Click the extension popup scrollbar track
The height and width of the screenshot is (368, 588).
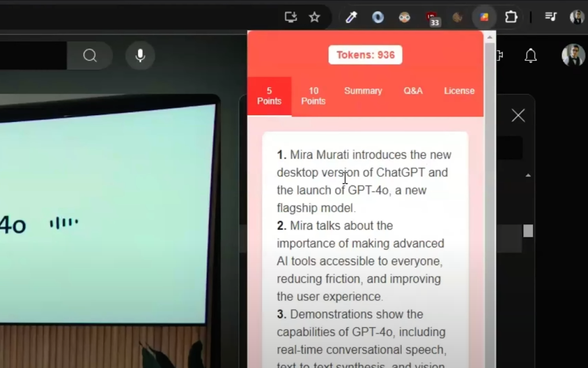coord(490,206)
